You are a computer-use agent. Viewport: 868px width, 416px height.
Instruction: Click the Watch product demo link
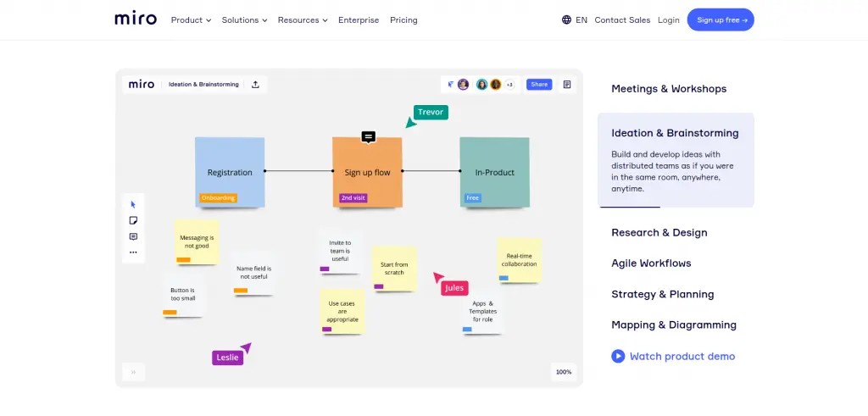coord(682,356)
